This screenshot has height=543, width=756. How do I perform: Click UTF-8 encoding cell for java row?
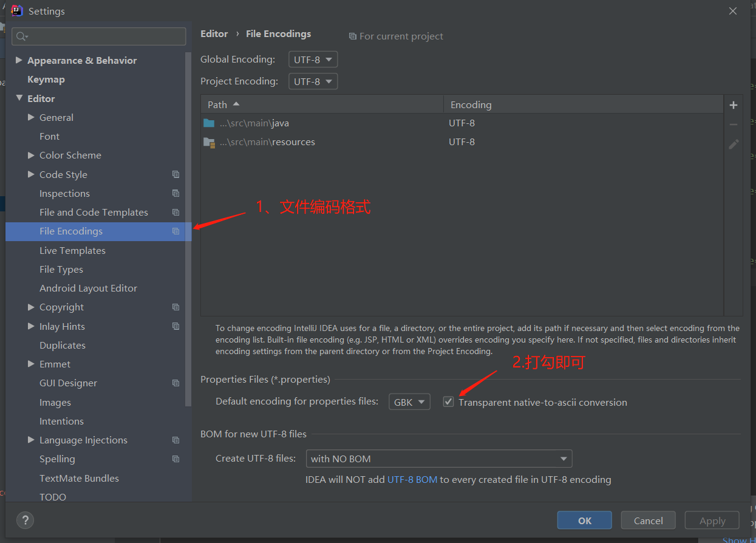(x=462, y=123)
